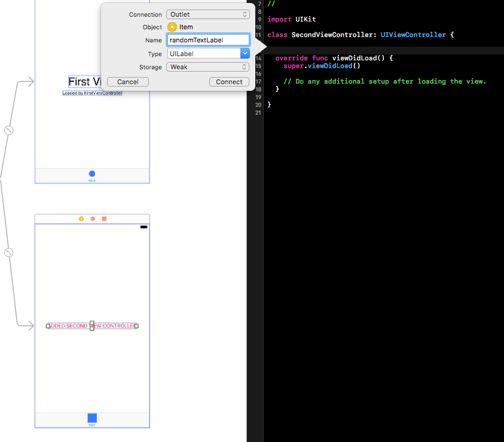Click the right resize handle of selected label
The height and width of the screenshot is (442, 504).
coord(136,326)
